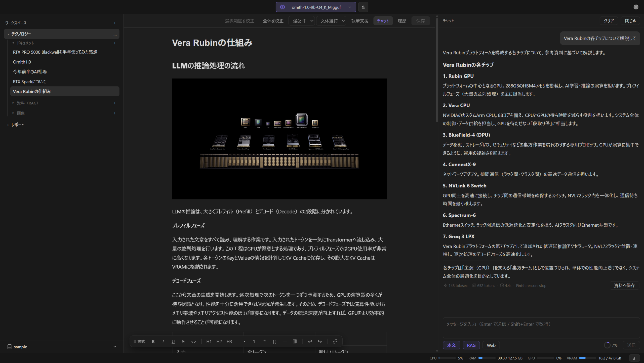644x363 pixels.
Task: Expand the 画像 folder
Action: coord(13,113)
